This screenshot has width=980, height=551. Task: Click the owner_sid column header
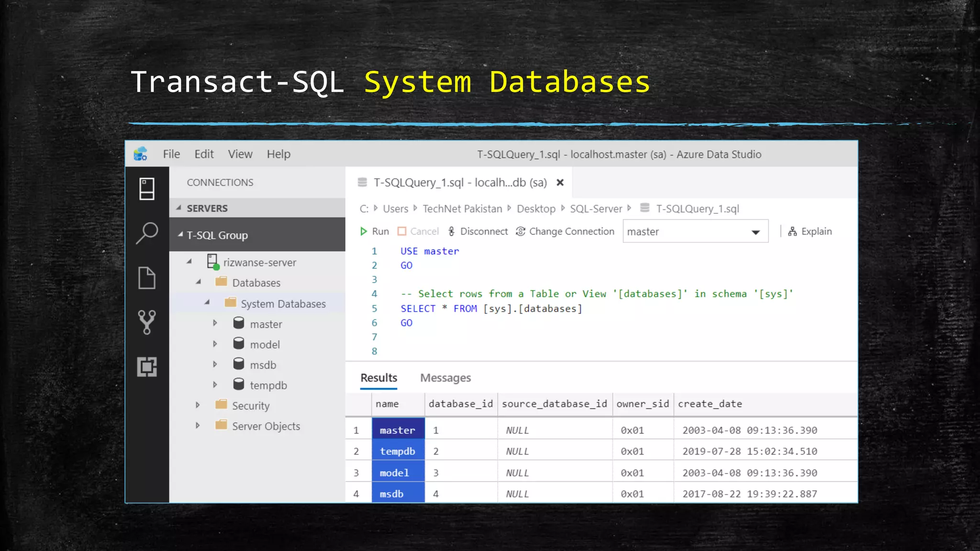643,404
